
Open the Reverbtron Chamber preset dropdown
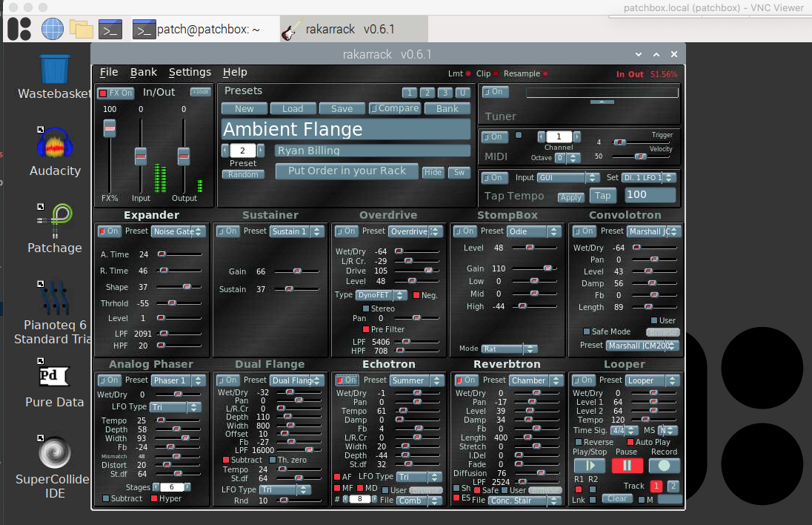[x=536, y=381]
